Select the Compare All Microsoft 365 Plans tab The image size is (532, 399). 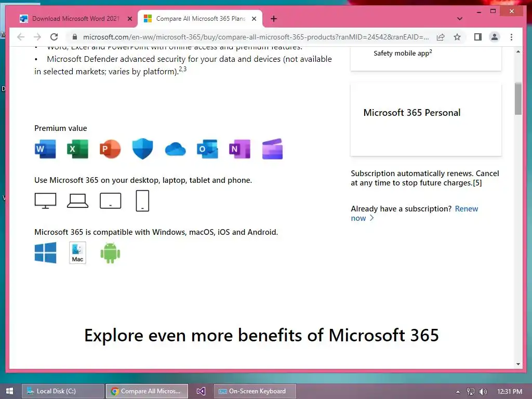(x=200, y=19)
